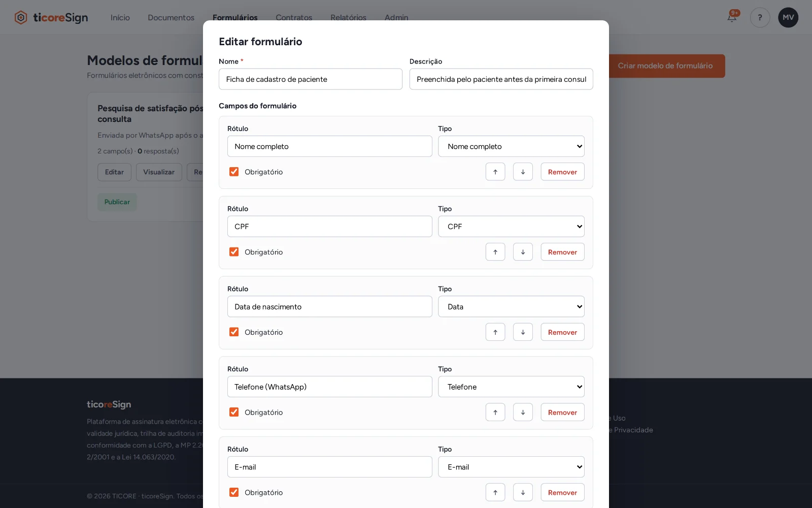Click Criar modelo de formulário button
This screenshot has height=508, width=812.
click(666, 66)
